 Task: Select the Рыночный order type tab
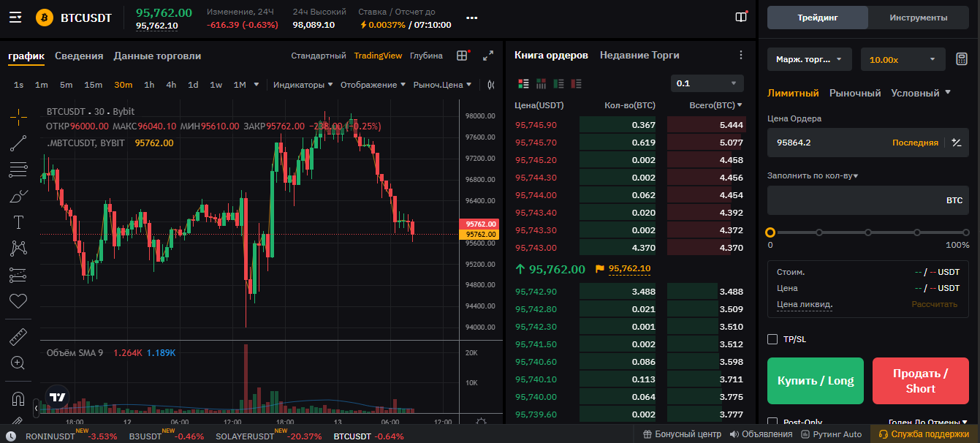[x=855, y=93]
